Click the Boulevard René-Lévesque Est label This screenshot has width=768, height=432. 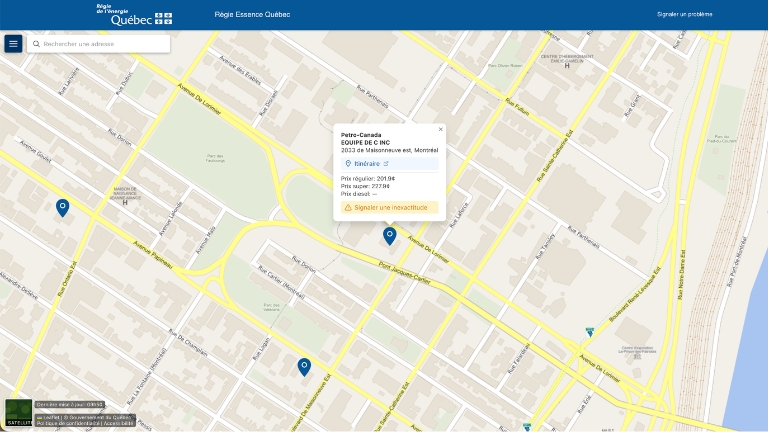(x=635, y=294)
